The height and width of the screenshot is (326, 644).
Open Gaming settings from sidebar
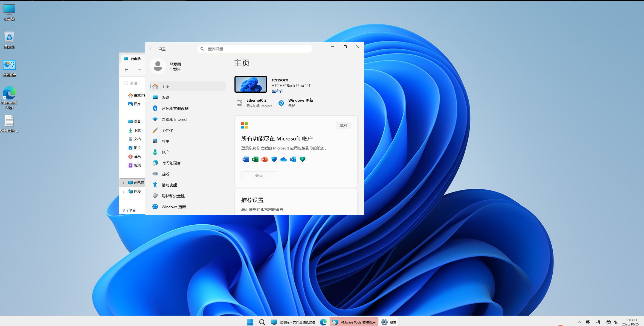165,174
